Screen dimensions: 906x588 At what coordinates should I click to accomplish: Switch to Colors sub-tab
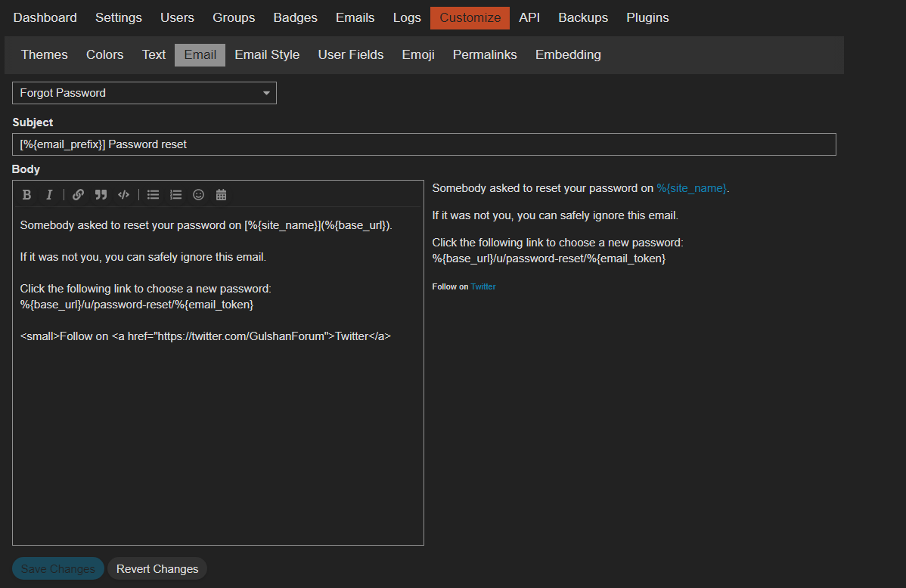coord(104,55)
